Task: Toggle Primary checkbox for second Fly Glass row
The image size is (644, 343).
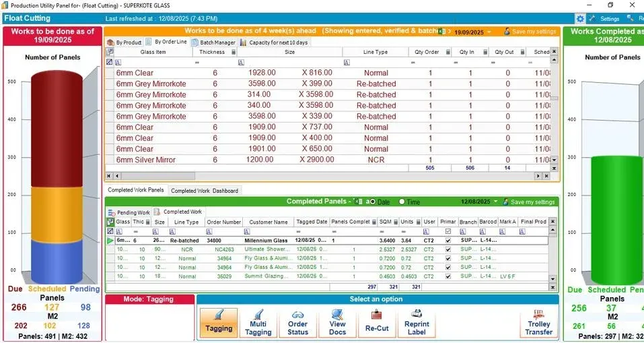Action: click(x=448, y=268)
